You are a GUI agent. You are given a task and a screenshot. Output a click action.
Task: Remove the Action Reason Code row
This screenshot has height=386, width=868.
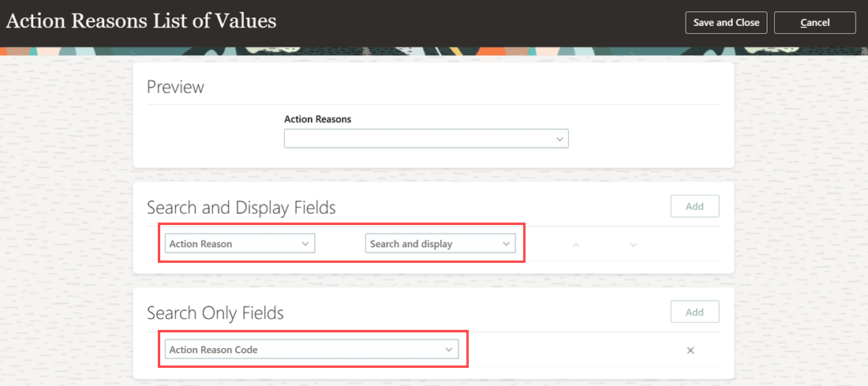tap(690, 350)
